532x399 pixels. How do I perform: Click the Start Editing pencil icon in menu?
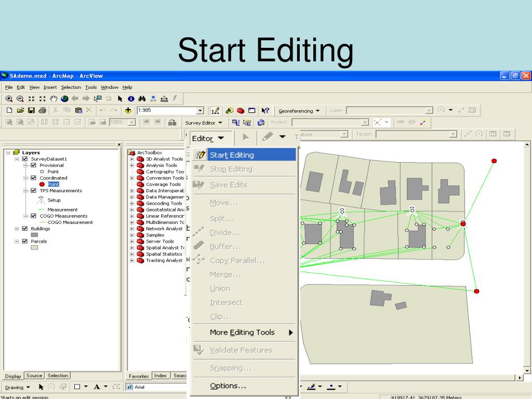pyautogui.click(x=199, y=155)
